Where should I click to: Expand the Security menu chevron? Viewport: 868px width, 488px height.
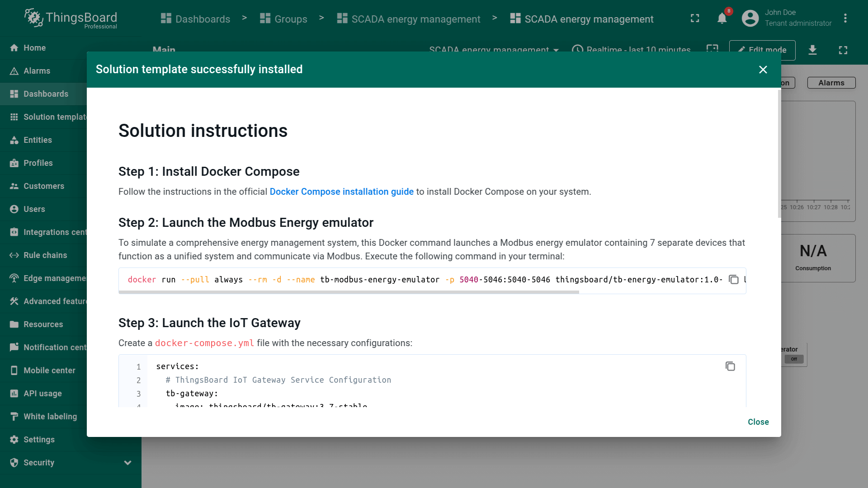coord(127,463)
